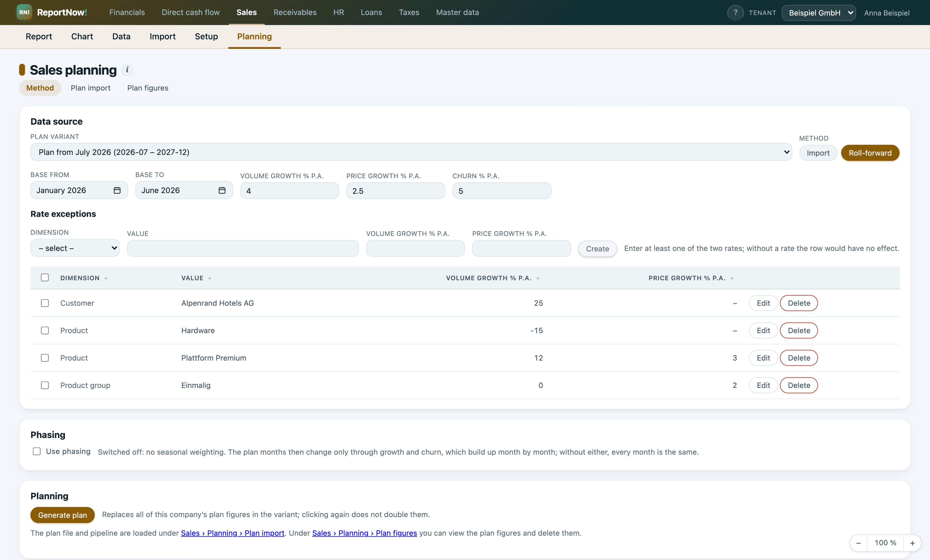Edit the Plattform Premium exception
The image size is (930, 560).
click(763, 358)
